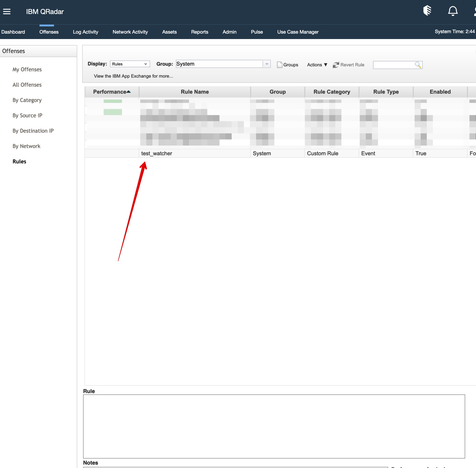Click inside the rule search field

click(393, 65)
